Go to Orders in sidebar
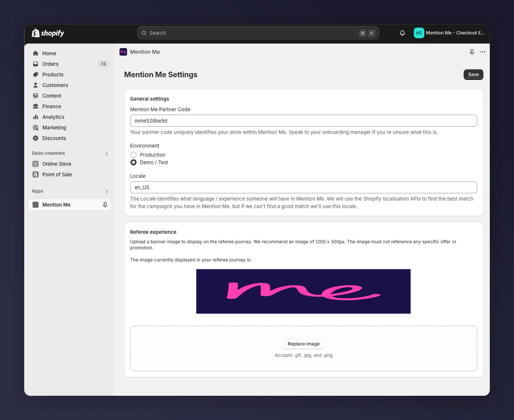 [x=70, y=64]
